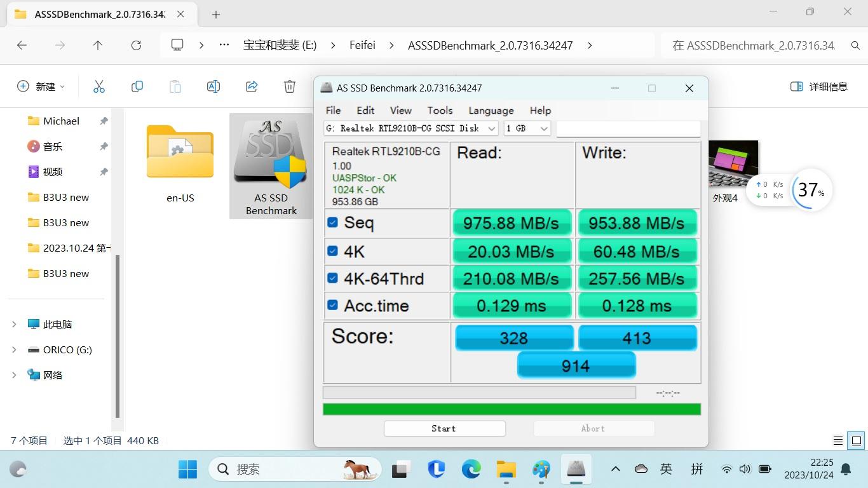Click the Wi-Fi tray icon
Screen dimensions: 868x488
click(727, 470)
